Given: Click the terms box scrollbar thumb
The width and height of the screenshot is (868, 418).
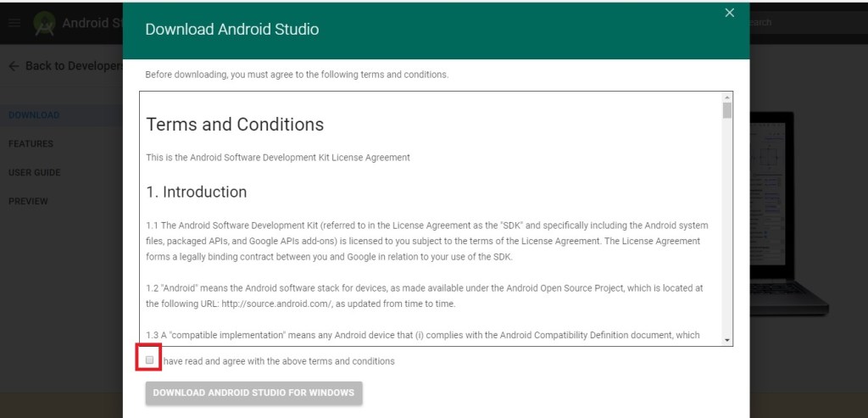Looking at the screenshot, I should 726,110.
